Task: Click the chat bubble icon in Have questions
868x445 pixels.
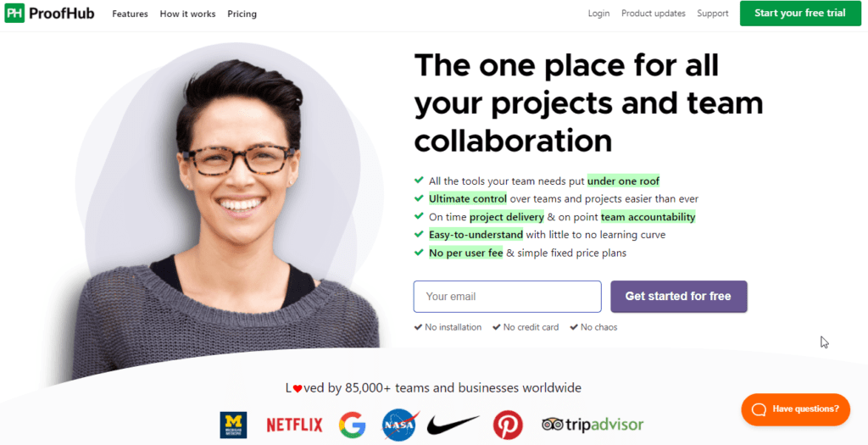Action: [x=759, y=409]
